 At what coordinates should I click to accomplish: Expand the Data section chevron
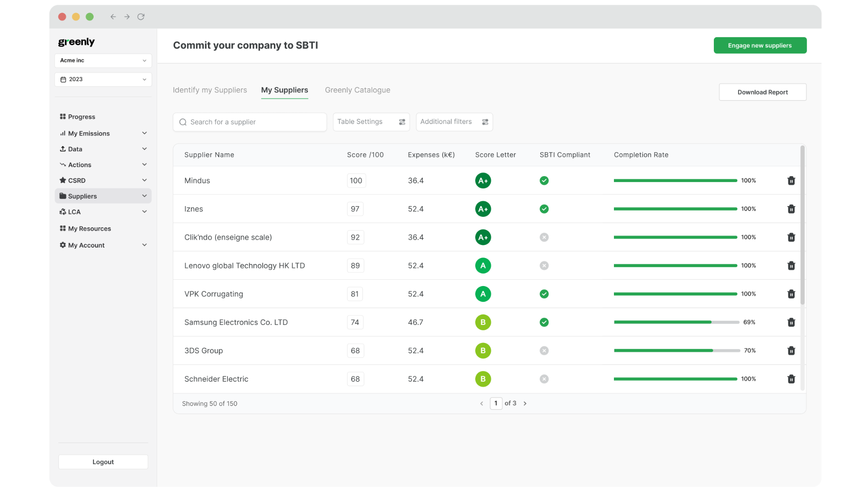144,149
